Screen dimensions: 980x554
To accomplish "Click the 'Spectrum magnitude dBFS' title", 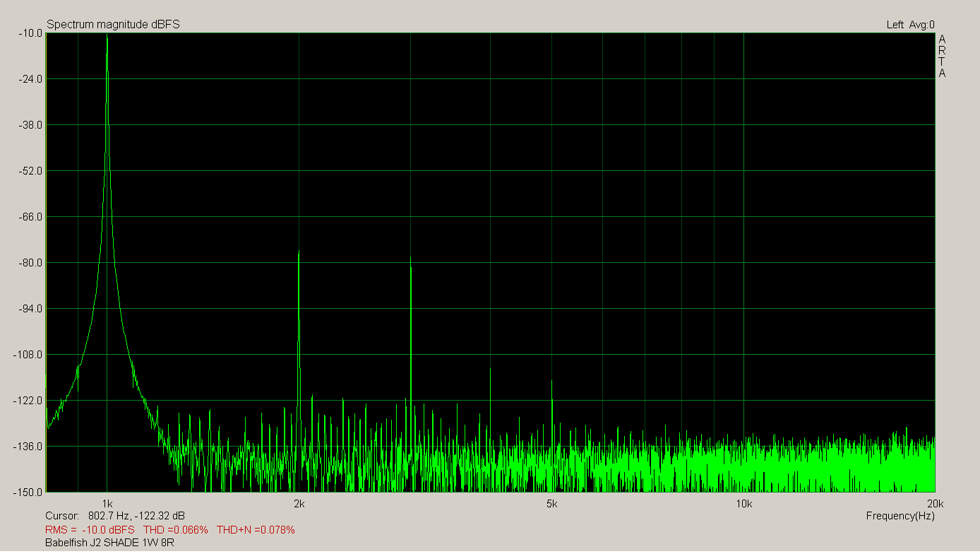I will click(x=113, y=25).
